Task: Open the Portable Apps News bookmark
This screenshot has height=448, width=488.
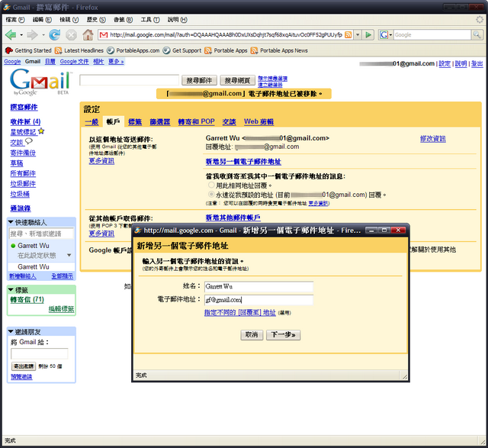Action: click(x=279, y=50)
